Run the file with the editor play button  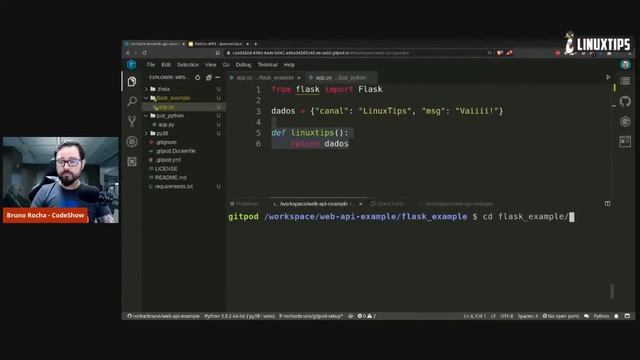[608, 77]
